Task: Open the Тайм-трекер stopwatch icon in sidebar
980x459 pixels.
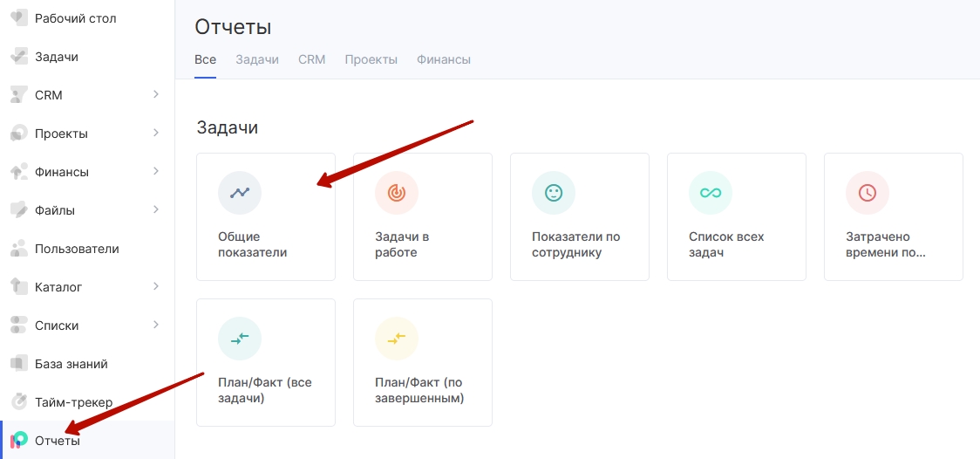Action: (x=19, y=402)
